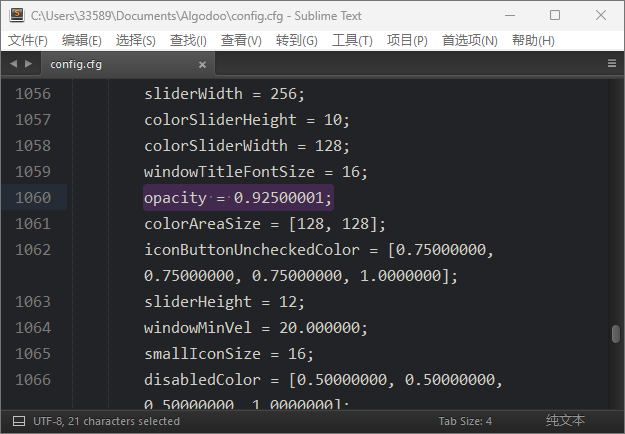This screenshot has height=434, width=625.
Task: Click line number 1057 in gutter
Action: click(33, 120)
